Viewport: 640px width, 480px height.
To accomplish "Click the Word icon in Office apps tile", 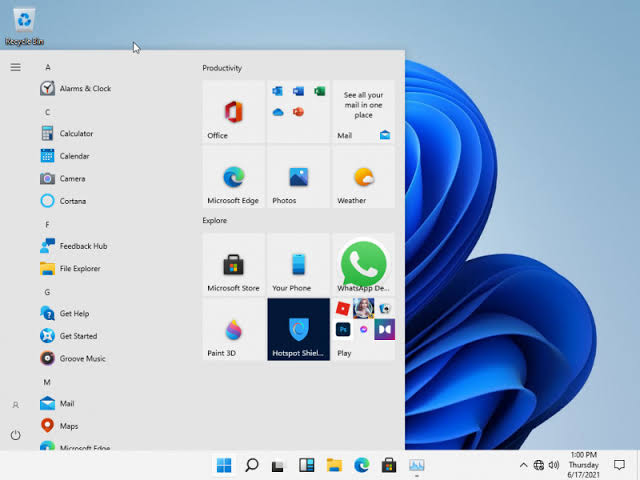I will coord(298,91).
